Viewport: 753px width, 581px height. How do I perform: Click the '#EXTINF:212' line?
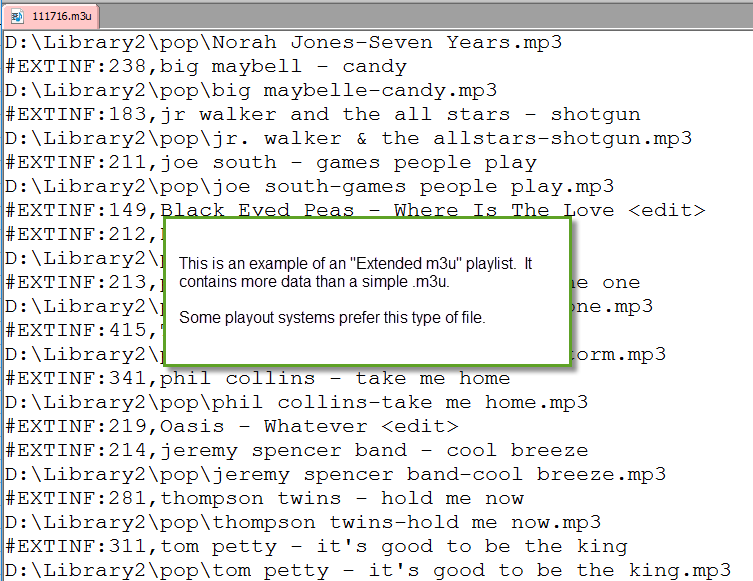pos(84,234)
